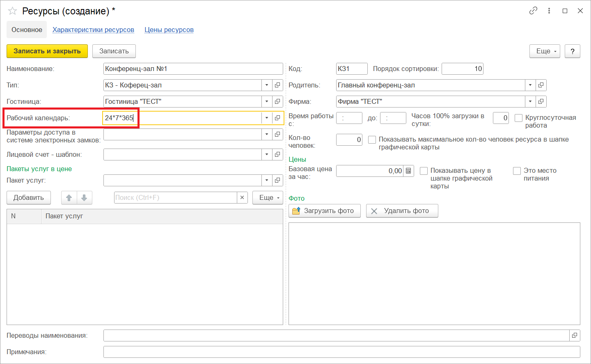Enable Показывать цену в шапке графической карты
591x364 pixels.
424,171
